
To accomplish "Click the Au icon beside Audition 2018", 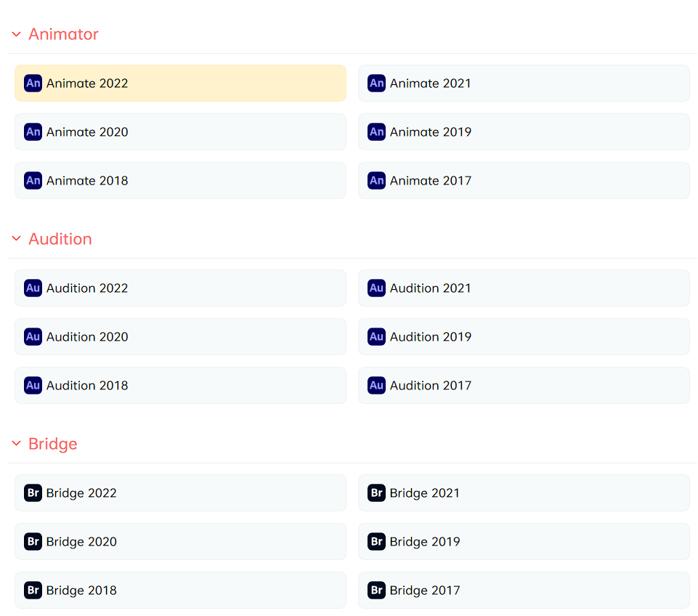I will 33,385.
